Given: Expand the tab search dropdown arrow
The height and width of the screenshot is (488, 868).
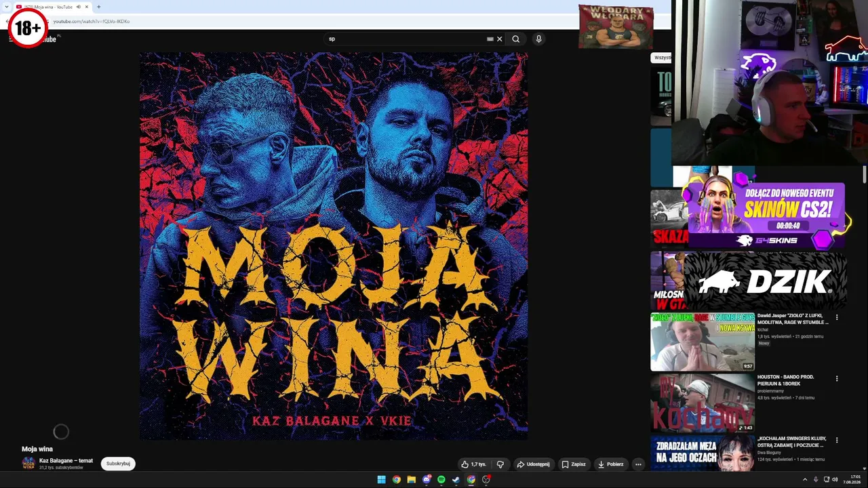Looking at the screenshot, I should click(7, 7).
